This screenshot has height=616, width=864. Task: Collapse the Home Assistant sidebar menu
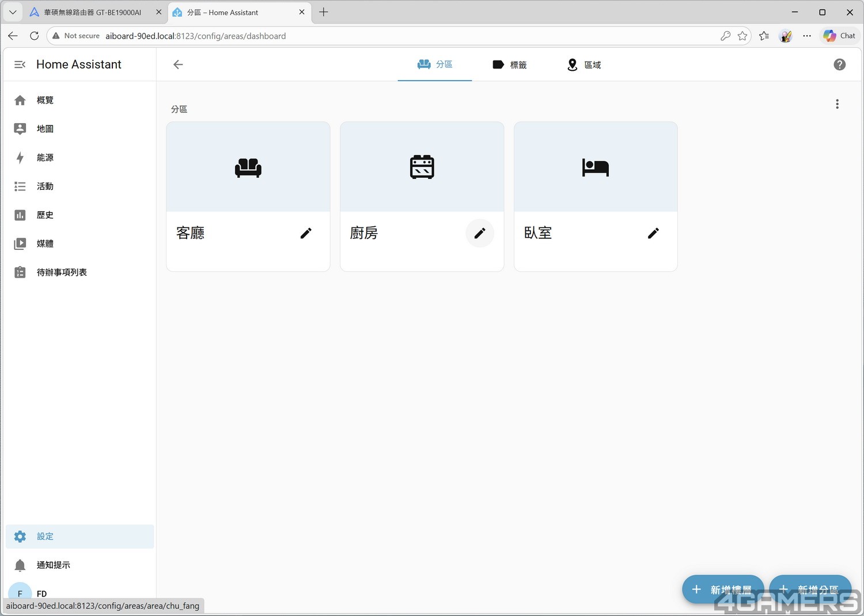(x=20, y=64)
